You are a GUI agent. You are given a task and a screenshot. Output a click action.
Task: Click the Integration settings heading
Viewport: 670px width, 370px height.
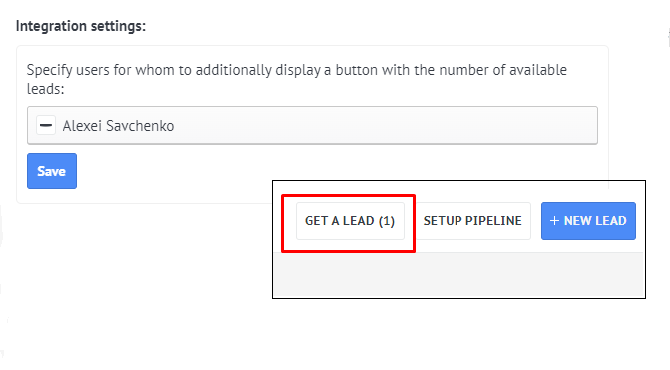81,26
